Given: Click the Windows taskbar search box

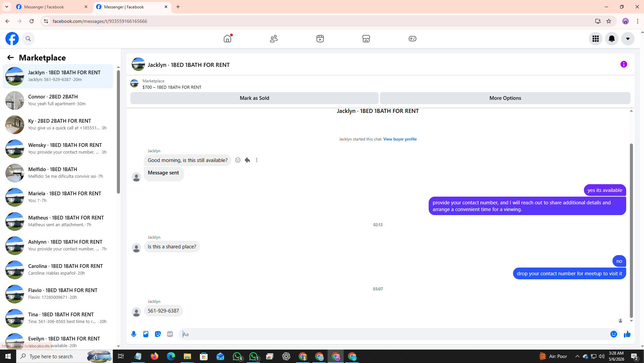Looking at the screenshot, I should coord(65,356).
